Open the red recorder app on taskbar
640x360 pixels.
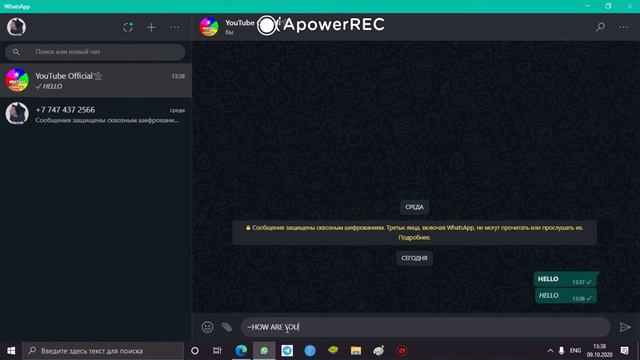point(402,351)
